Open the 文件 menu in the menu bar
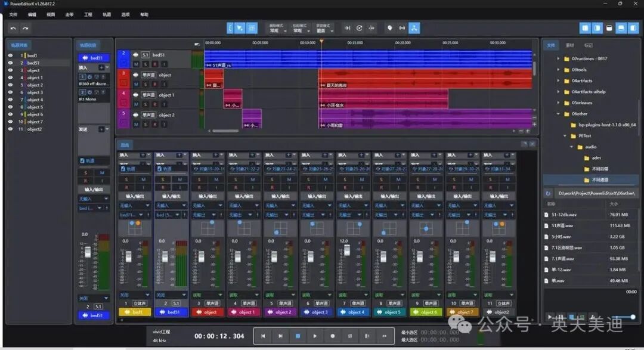 pos(14,14)
